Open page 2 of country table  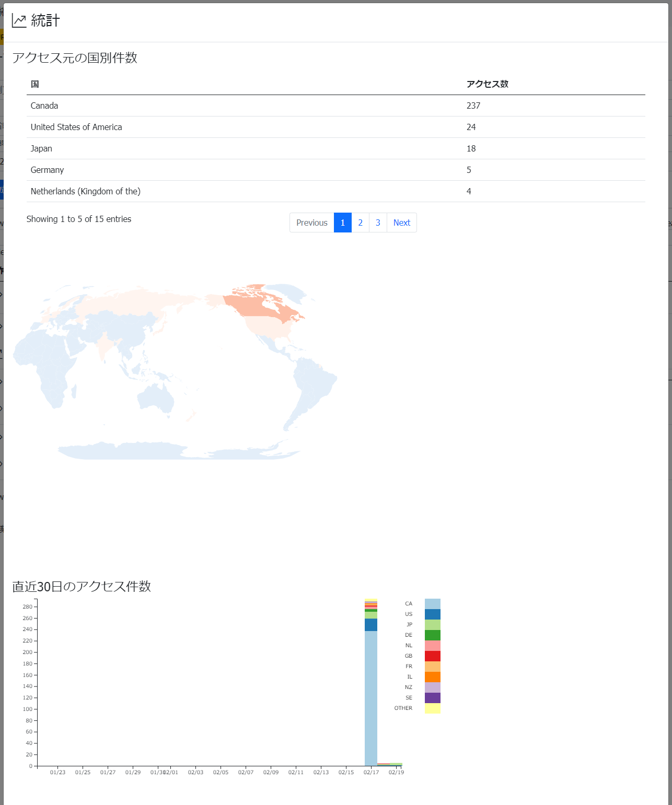(360, 223)
